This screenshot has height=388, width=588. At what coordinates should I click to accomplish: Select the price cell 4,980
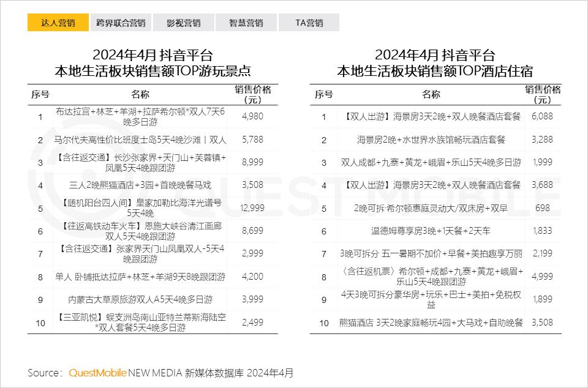coord(253,116)
